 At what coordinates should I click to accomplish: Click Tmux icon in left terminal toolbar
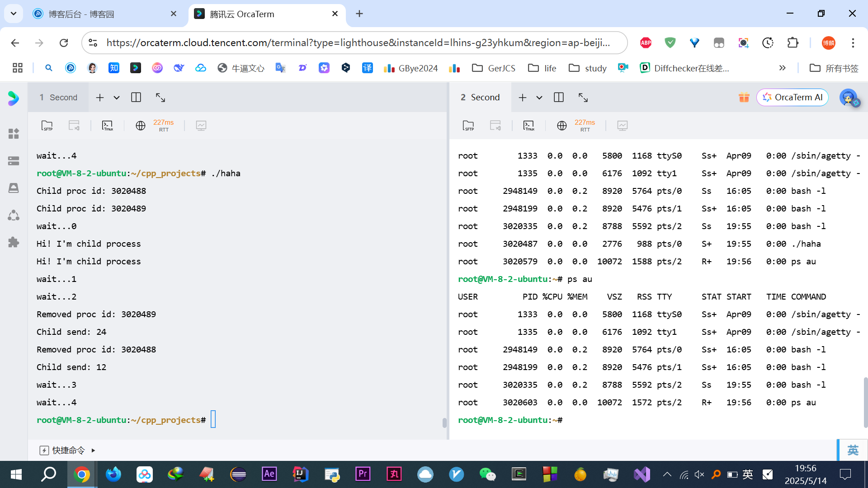(x=108, y=126)
